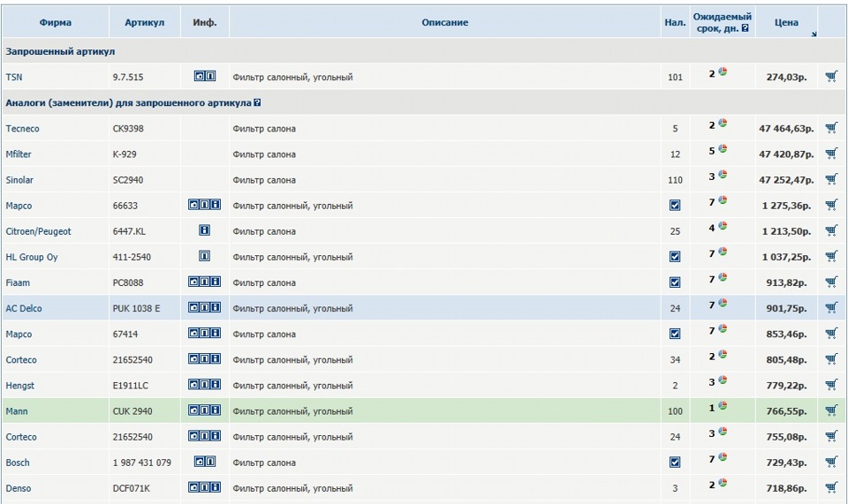Viewport: 848px width, 504px height.
Task: Select article number PUK 1038 E
Action: (x=136, y=308)
